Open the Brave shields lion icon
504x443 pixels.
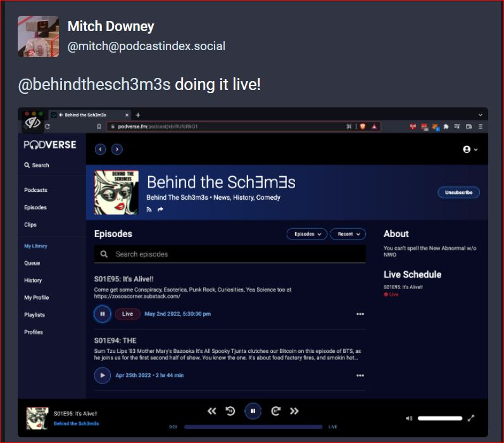click(363, 126)
